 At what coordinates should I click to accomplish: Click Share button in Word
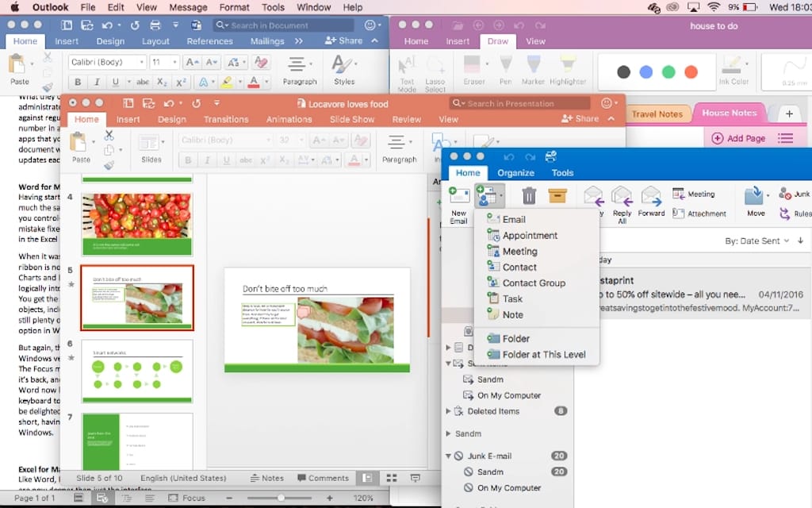point(343,40)
